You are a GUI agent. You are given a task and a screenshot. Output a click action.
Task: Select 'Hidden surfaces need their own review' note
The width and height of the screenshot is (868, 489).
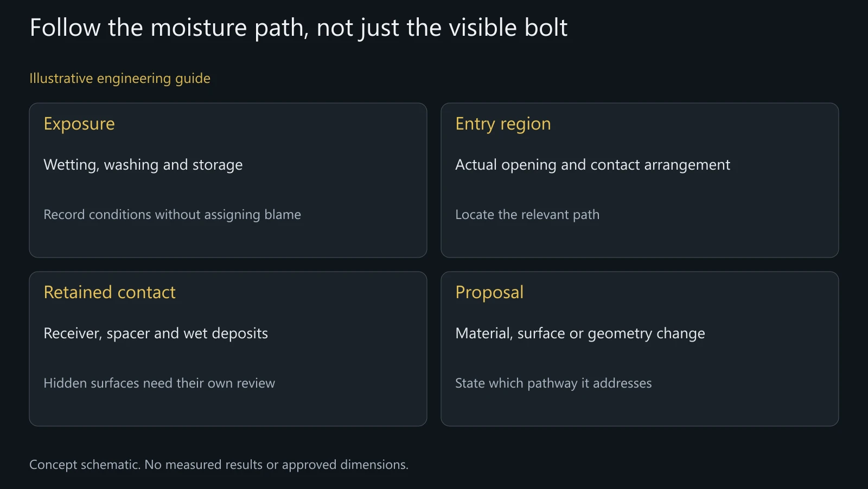click(159, 383)
